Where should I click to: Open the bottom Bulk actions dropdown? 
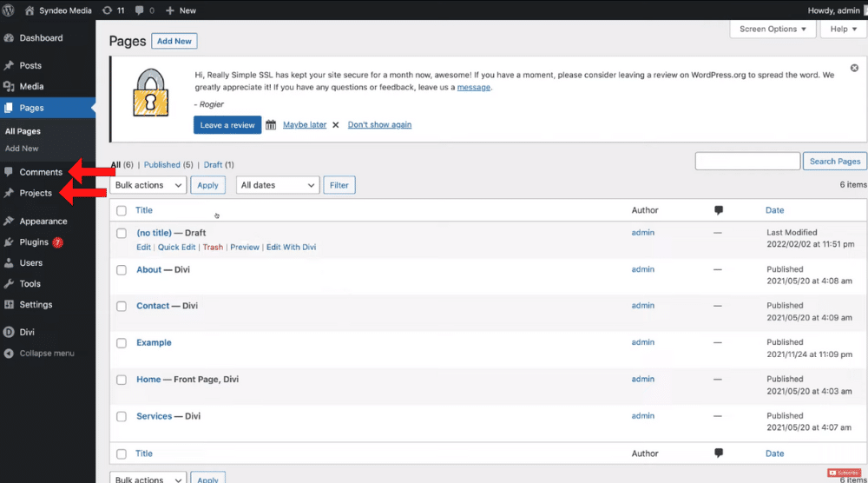[148, 478]
